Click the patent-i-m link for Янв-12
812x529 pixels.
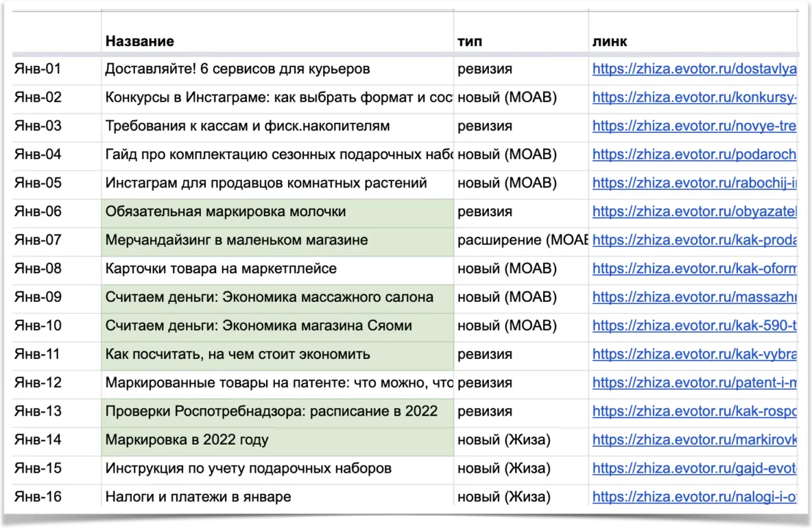tap(693, 383)
